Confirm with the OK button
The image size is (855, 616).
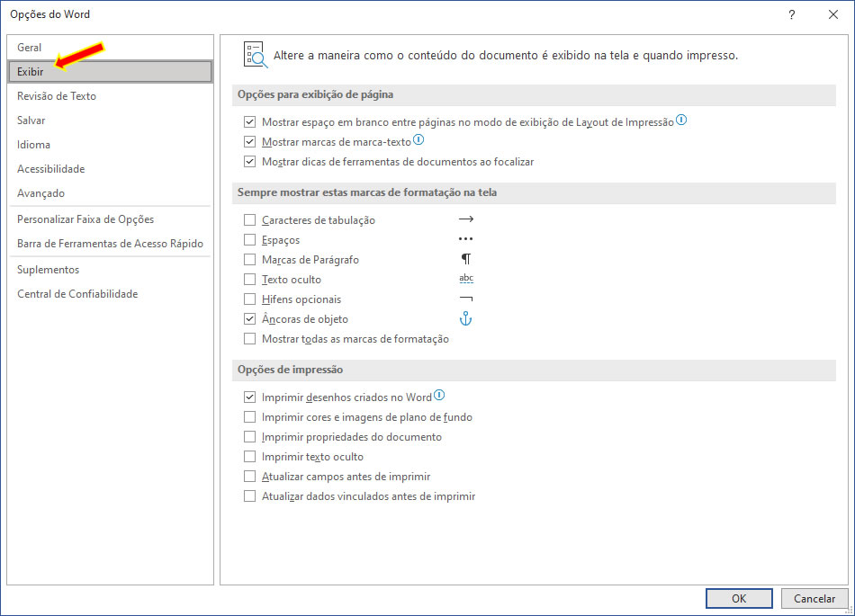pos(739,598)
